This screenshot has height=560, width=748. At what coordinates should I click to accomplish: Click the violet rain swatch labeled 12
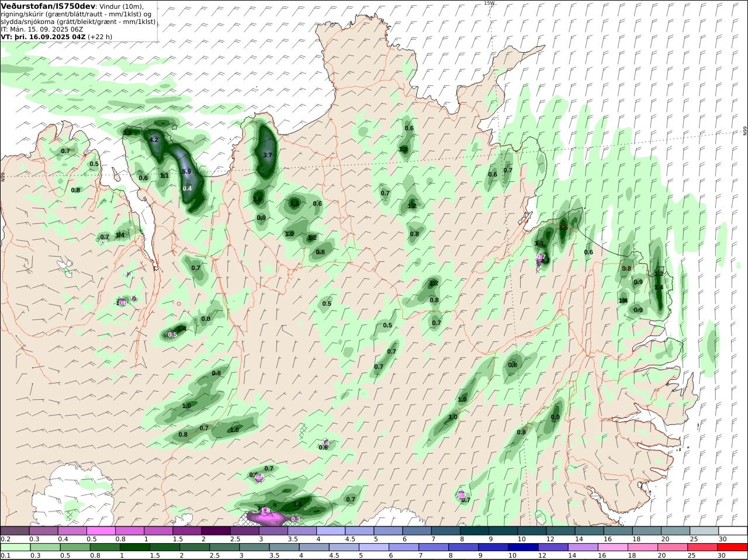(553, 548)
